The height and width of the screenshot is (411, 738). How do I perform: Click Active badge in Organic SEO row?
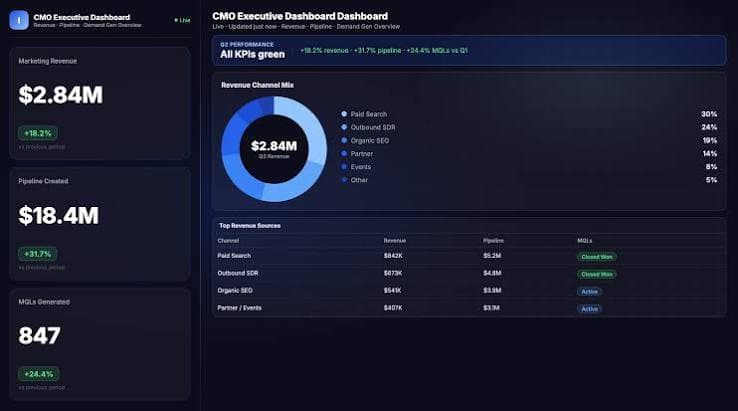[x=589, y=291]
